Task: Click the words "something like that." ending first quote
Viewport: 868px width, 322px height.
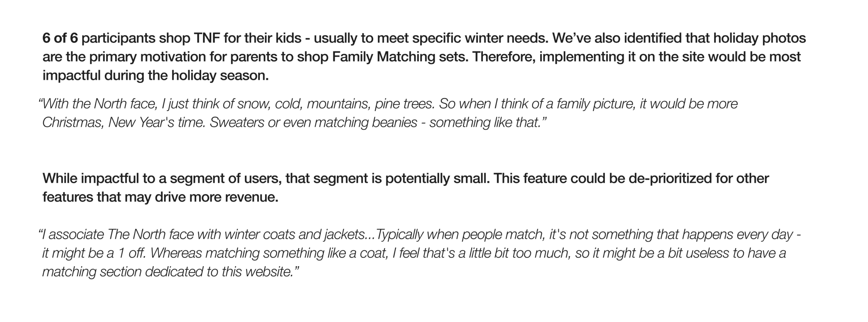Action: coord(488,122)
